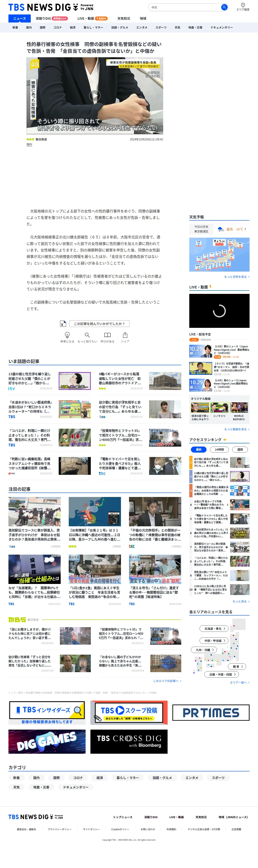Expand 九州・沖縄 area button

point(204,650)
